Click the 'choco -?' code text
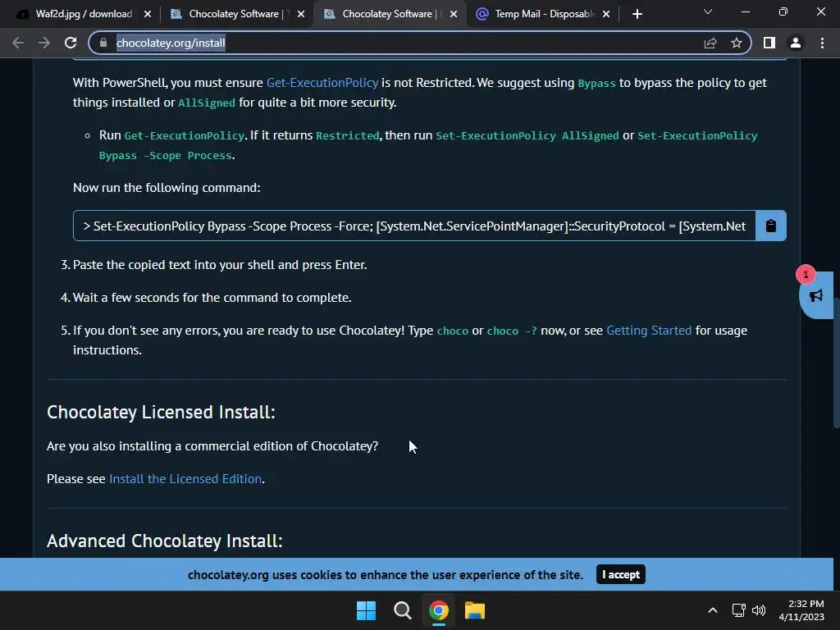This screenshot has width=840, height=630. [512, 331]
